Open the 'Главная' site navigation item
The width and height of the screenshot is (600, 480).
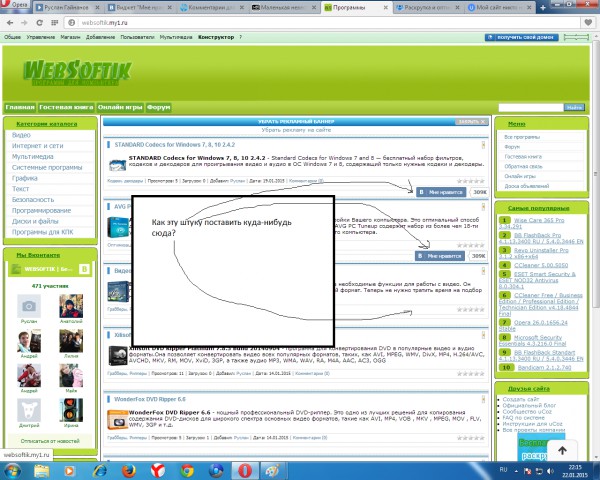[20, 107]
